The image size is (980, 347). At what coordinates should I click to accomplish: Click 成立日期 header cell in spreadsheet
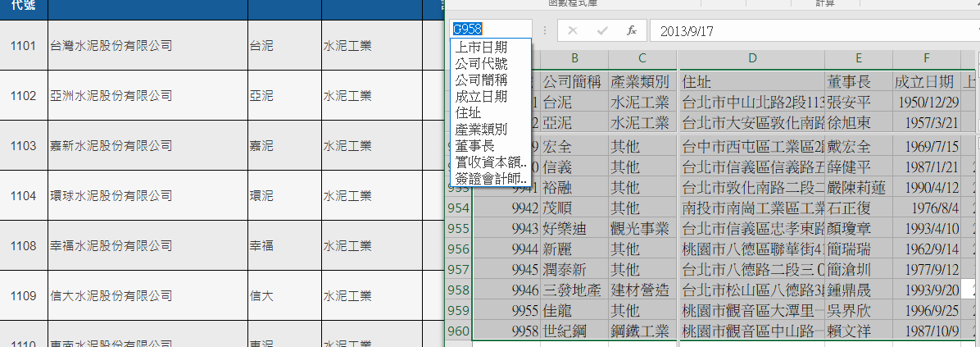click(926, 81)
